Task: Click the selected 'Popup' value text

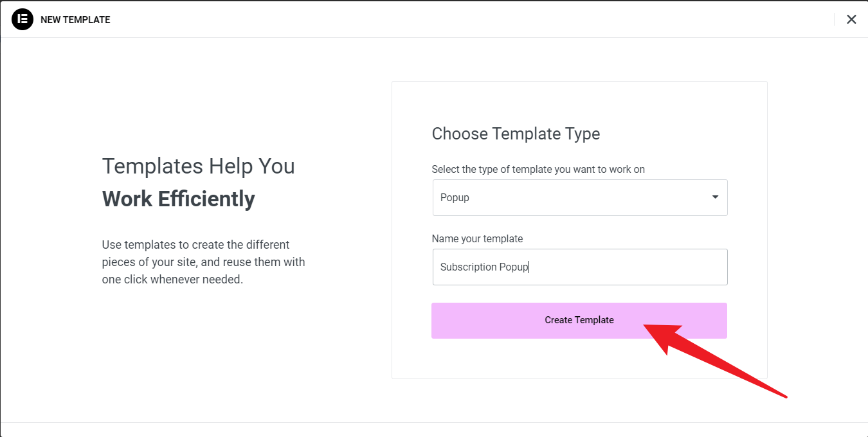Action: (455, 198)
